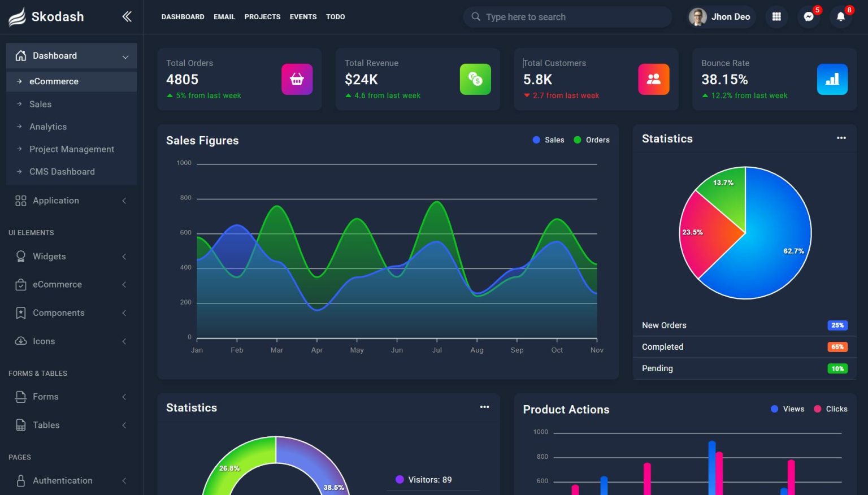Toggle the Sales legend in Sales Figures chart
This screenshot has height=495, width=868.
click(548, 140)
